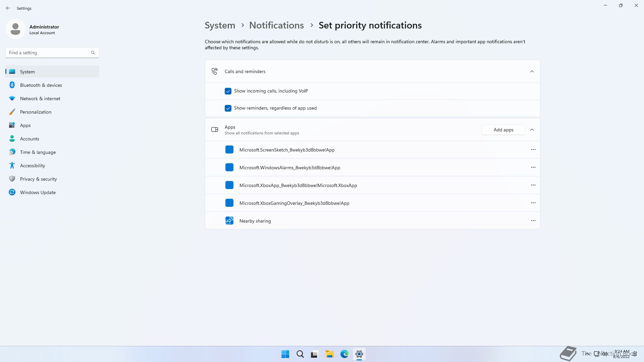Open three-dot menu for Microsoft.WindowsAlarms app
644x362 pixels.
(x=533, y=167)
